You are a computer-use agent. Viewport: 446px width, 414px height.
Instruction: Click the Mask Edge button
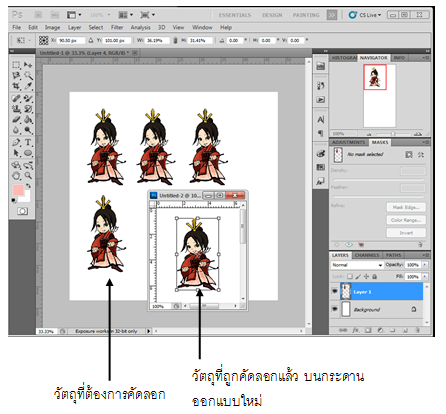coord(406,207)
